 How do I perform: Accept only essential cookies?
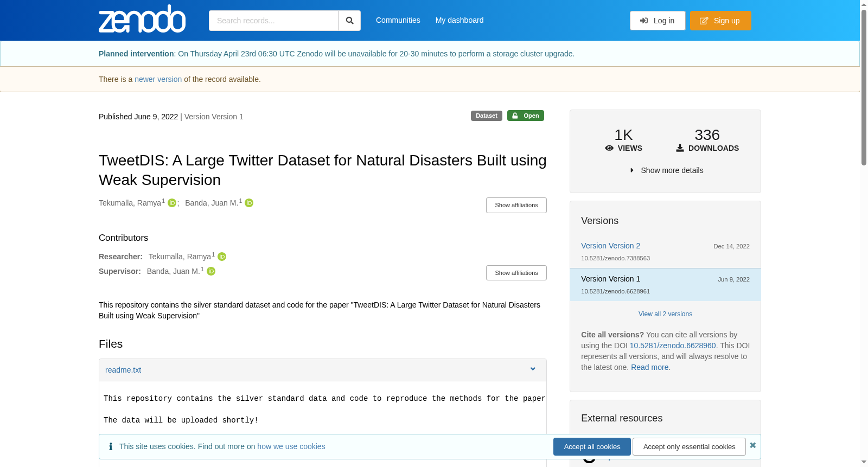689,447
